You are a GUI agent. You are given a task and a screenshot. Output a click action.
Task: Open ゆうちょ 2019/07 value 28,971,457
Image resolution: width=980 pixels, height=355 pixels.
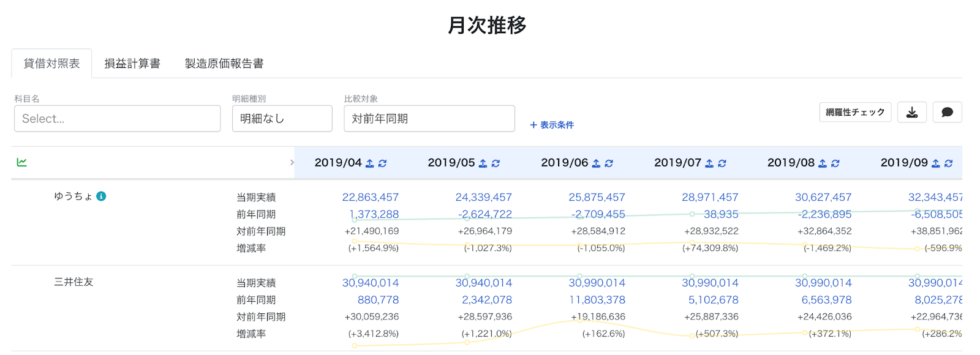(x=710, y=197)
